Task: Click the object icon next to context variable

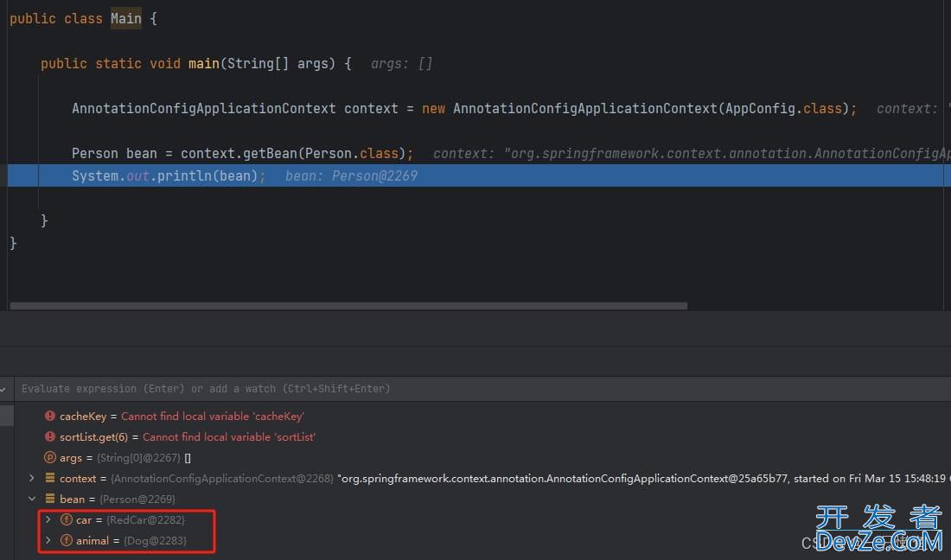Action: 50,479
